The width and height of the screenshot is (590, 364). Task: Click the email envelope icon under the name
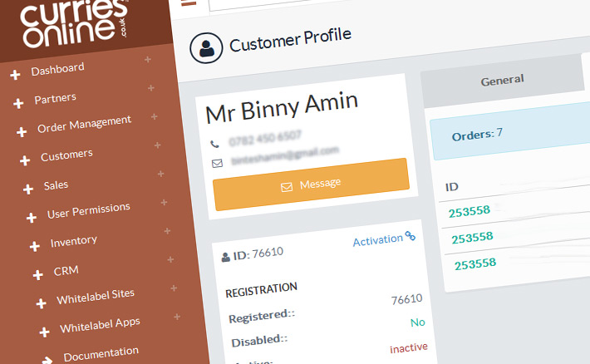[x=217, y=163]
